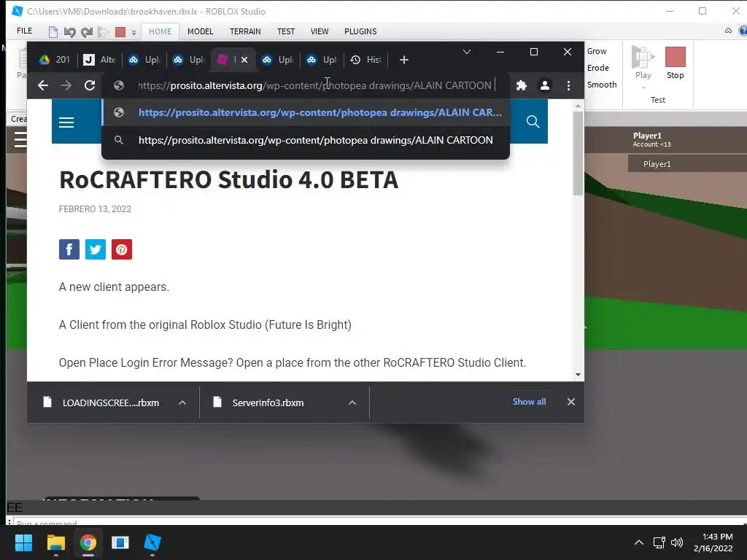The width and height of the screenshot is (747, 560).
Task: Open Roblox Studio help icon
Action: (x=743, y=31)
